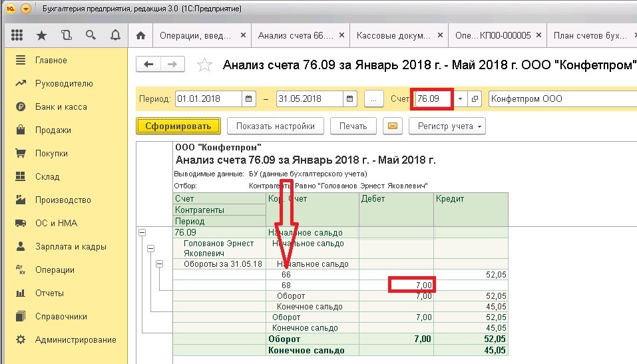Image resolution: width=637 pixels, height=364 pixels.
Task: Navigate back with the left arrow
Action: (x=148, y=64)
